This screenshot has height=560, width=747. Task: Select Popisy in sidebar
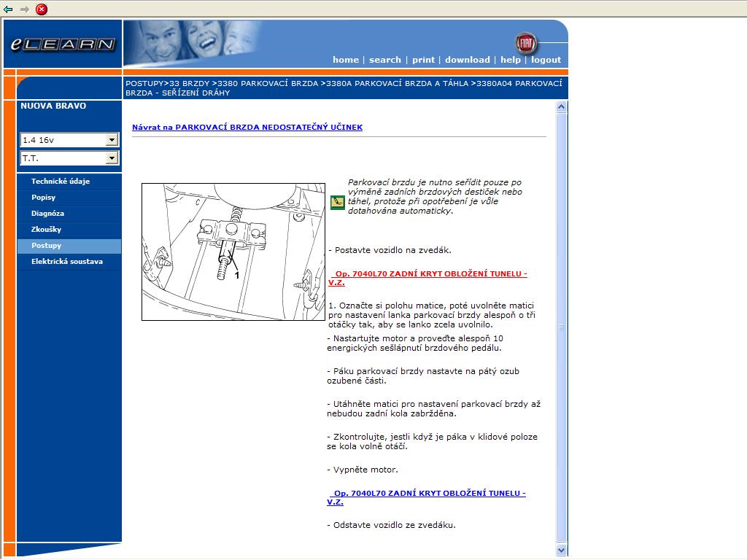coord(44,198)
